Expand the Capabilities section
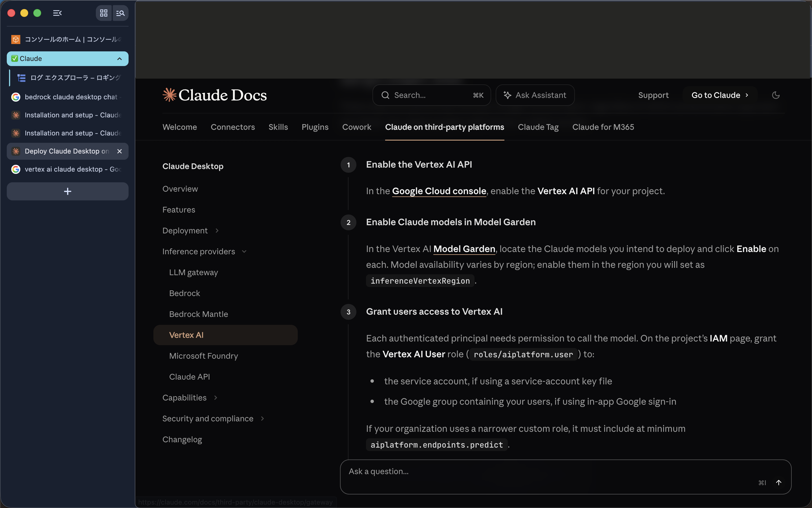Screen dimensions: 812x508 (190, 397)
